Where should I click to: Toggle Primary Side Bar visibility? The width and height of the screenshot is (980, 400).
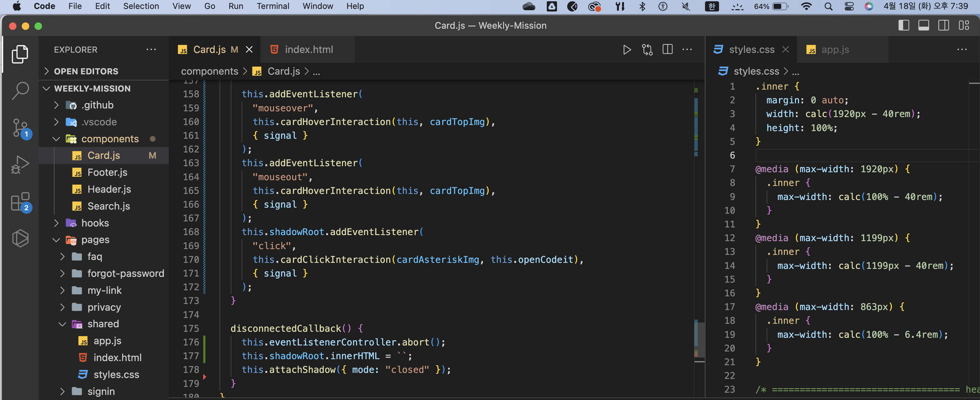coord(903,26)
